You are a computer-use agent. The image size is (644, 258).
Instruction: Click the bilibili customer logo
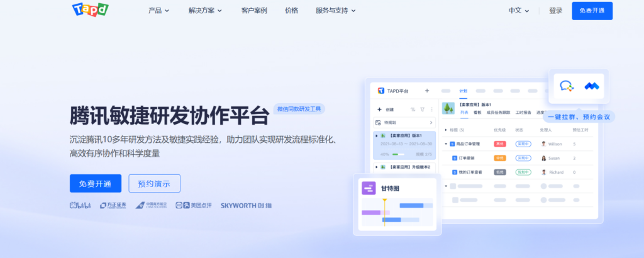tap(80, 205)
